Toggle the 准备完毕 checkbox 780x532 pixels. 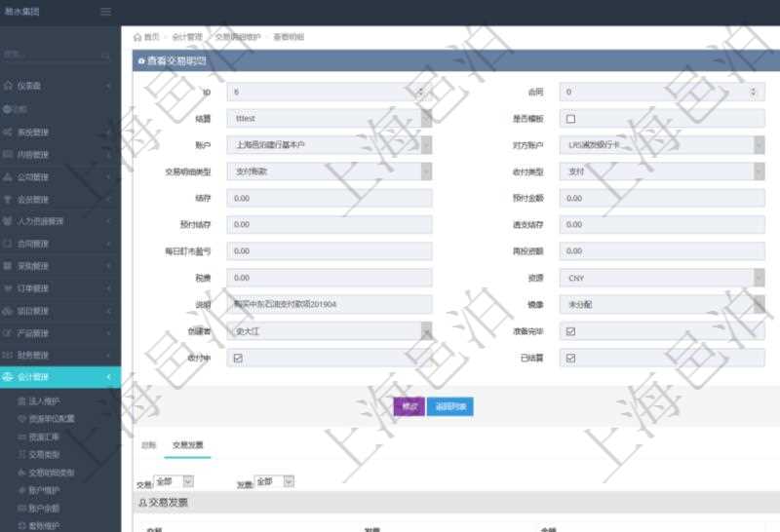tap(571, 331)
